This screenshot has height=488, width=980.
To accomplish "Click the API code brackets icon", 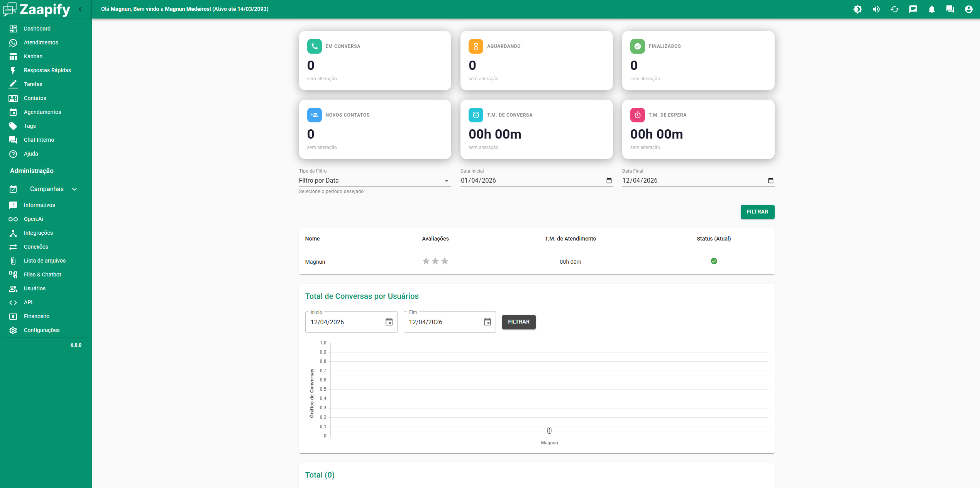I will tap(13, 302).
